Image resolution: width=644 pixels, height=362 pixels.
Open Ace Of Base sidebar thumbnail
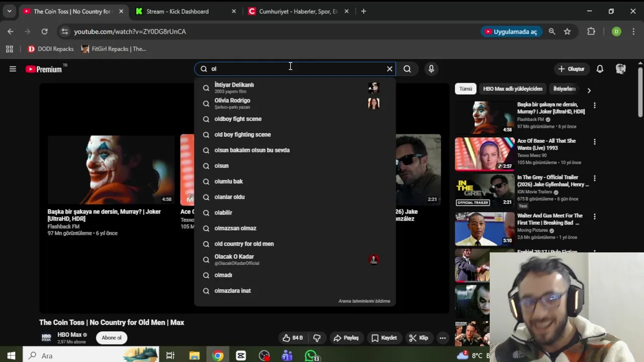tap(485, 154)
